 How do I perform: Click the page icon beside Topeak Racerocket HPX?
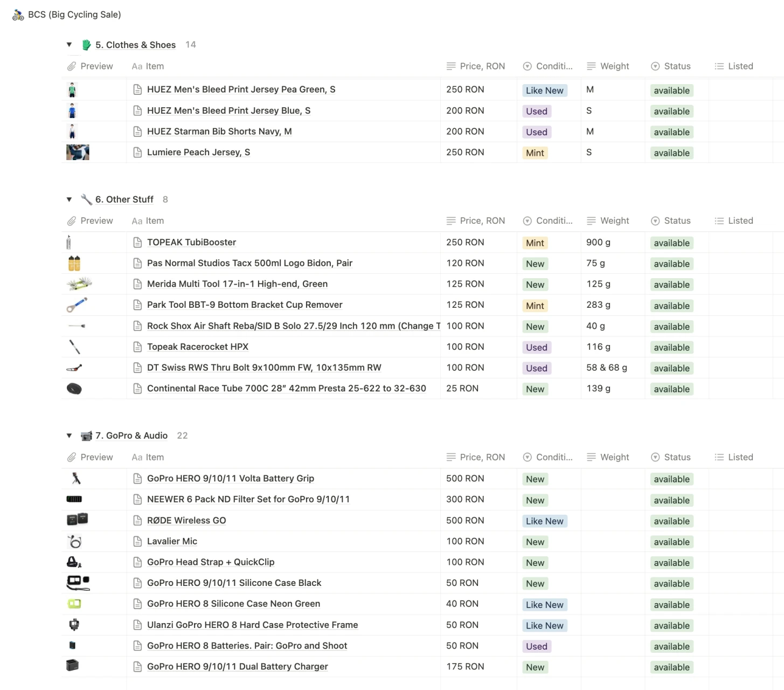[x=137, y=347]
